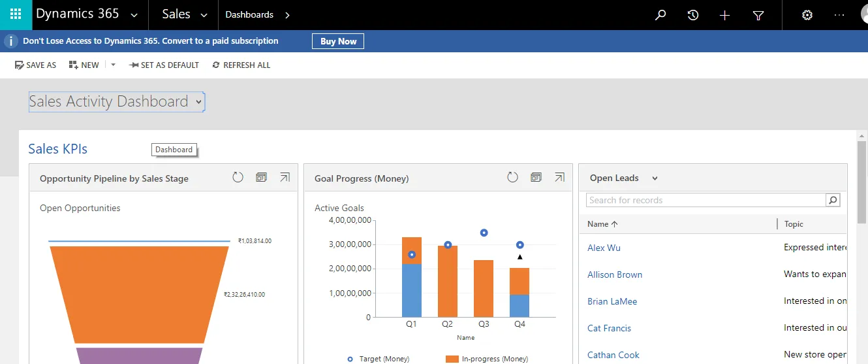The image size is (868, 364).
Task: Enlarge the Opportunity Pipeline chart
Action: pyautogui.click(x=285, y=177)
